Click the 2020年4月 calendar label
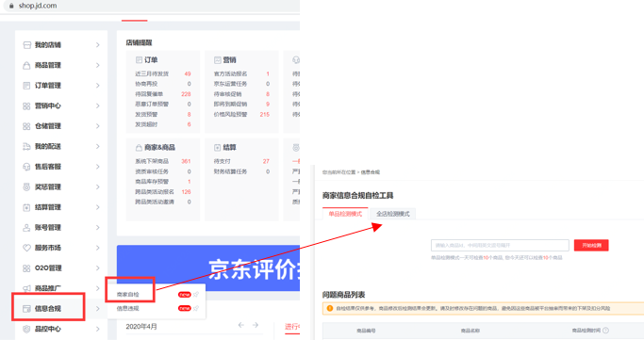Image resolution: width=644 pixels, height=340 pixels. tap(141, 327)
